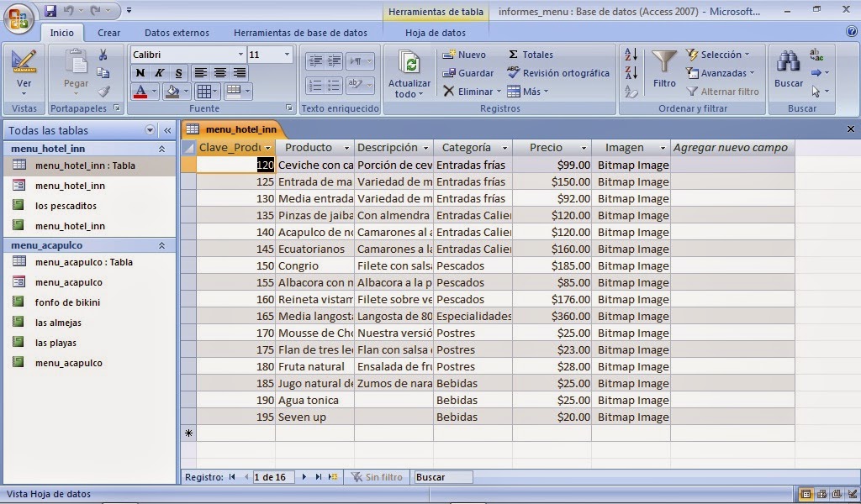The height and width of the screenshot is (504, 861).
Task: Toggle bold formatting with the N button
Action: tap(140, 74)
